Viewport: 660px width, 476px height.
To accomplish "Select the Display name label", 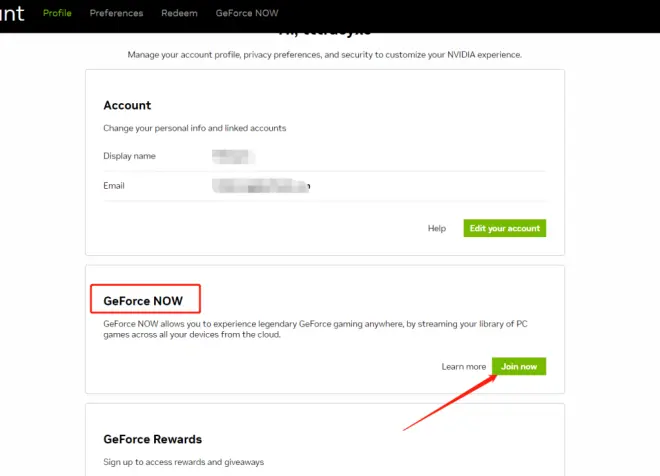I will coord(129,156).
